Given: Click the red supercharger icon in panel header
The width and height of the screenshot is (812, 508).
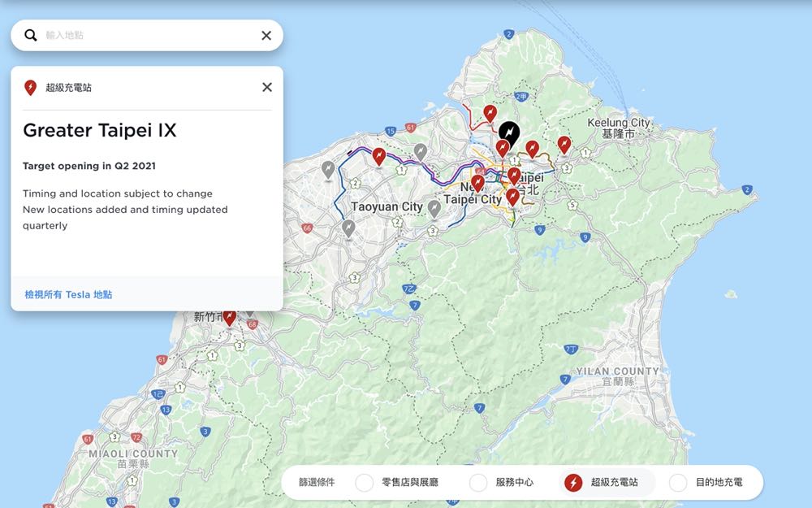Looking at the screenshot, I should click(31, 87).
